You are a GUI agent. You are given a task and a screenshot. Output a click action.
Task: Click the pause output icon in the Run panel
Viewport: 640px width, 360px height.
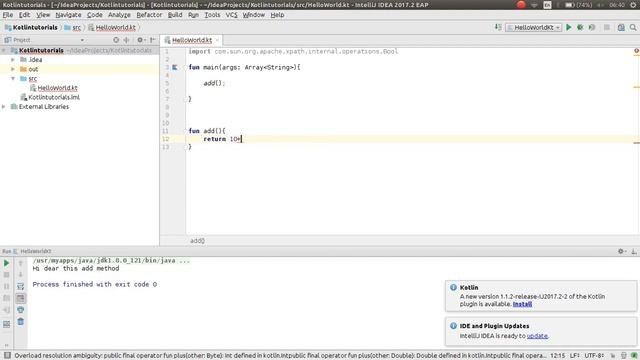click(7, 287)
